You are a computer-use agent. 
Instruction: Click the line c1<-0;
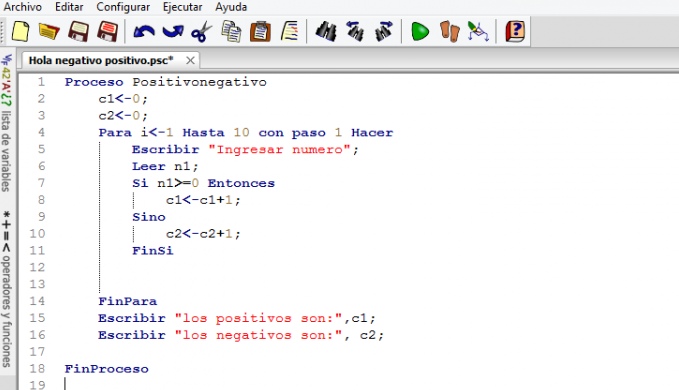(x=123, y=99)
